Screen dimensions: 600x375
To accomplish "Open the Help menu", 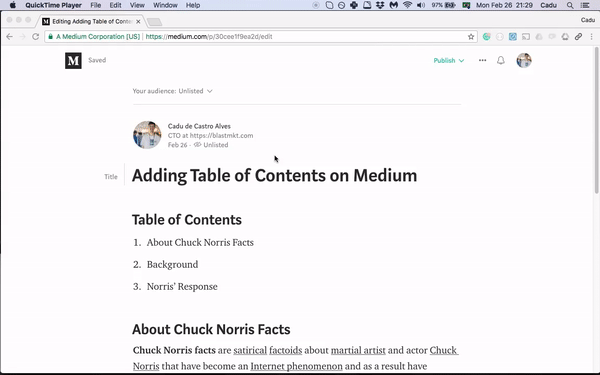I will (193, 5).
